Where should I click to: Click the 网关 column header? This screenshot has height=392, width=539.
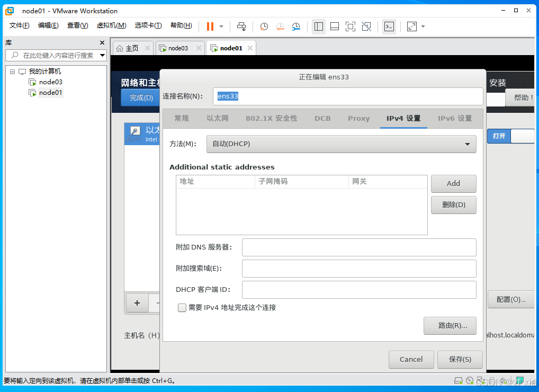[388, 182]
